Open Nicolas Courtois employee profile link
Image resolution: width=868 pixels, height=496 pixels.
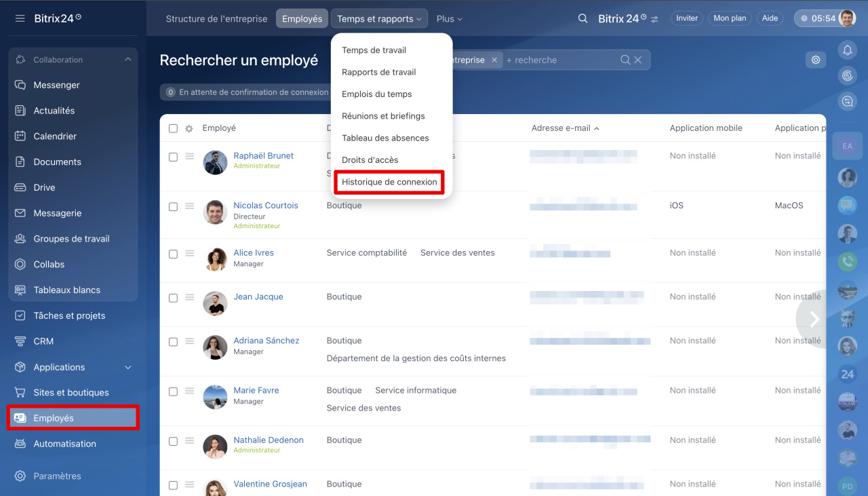[x=265, y=206]
